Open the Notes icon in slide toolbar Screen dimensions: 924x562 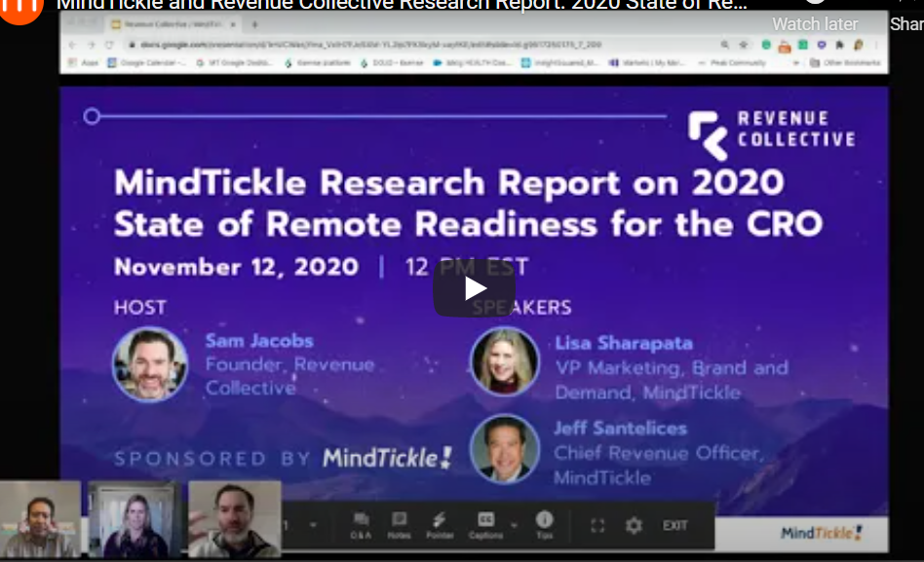(399, 524)
